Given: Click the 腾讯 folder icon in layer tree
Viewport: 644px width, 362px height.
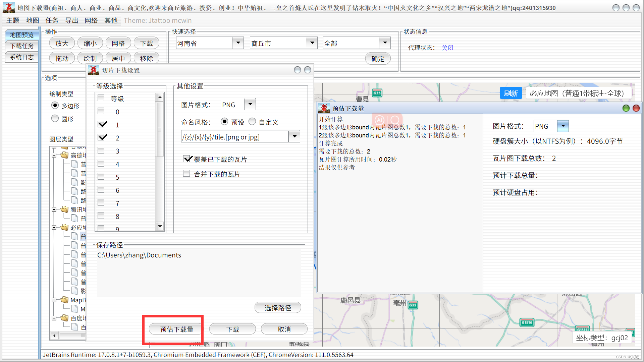Looking at the screenshot, I should coord(64,209).
